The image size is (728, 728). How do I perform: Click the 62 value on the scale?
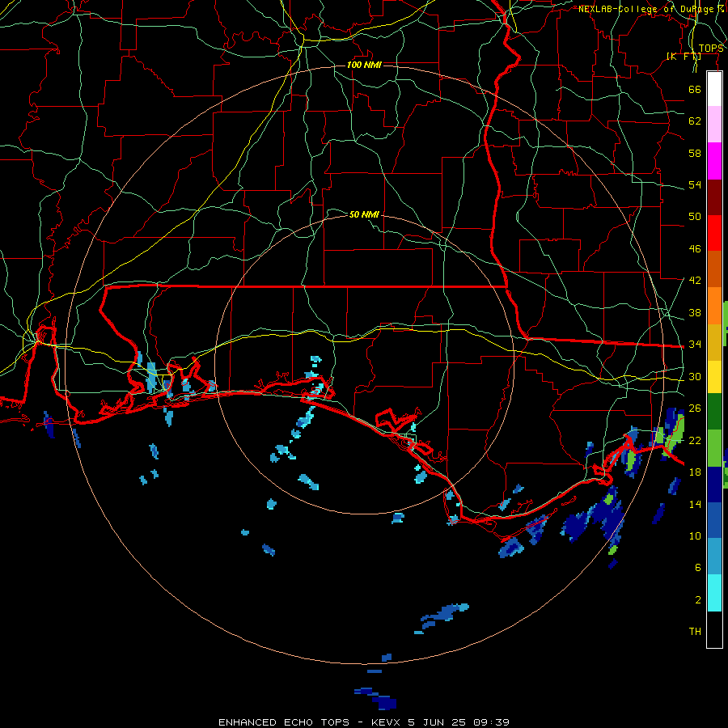coord(695,121)
